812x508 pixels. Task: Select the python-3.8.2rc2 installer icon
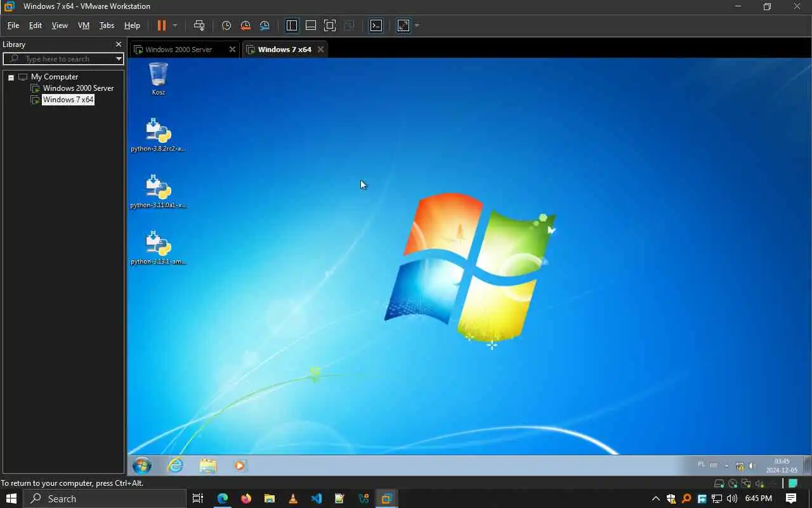(159, 135)
